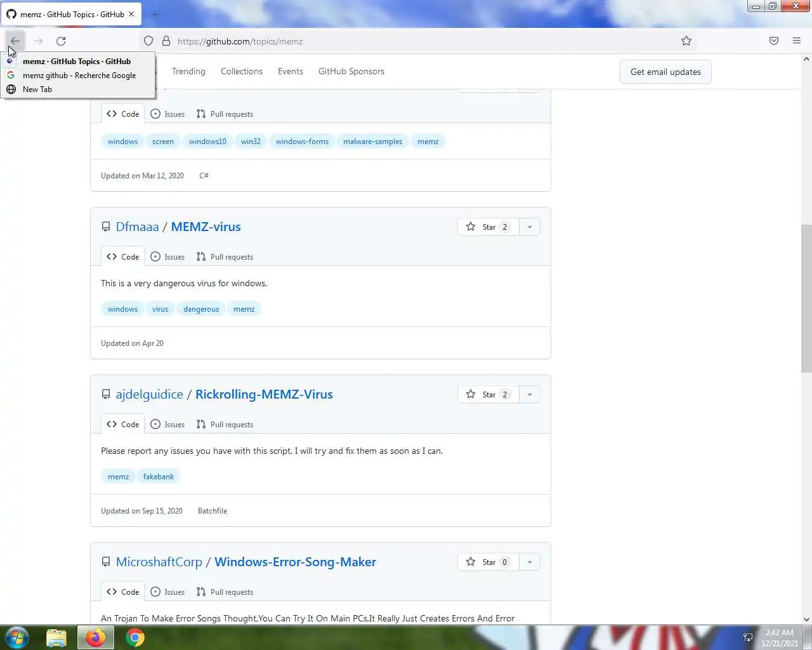The width and height of the screenshot is (812, 650).
Task: Click the browser back arrow button
Action: click(x=15, y=41)
